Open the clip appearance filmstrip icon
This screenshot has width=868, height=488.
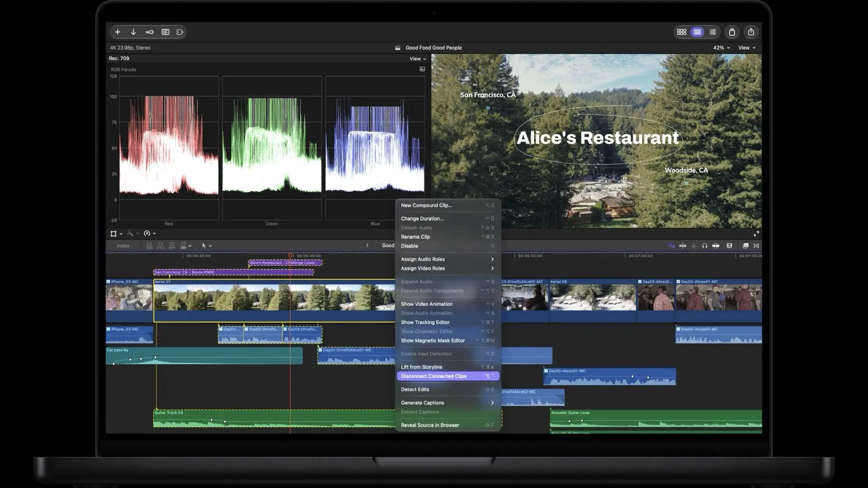[729, 246]
